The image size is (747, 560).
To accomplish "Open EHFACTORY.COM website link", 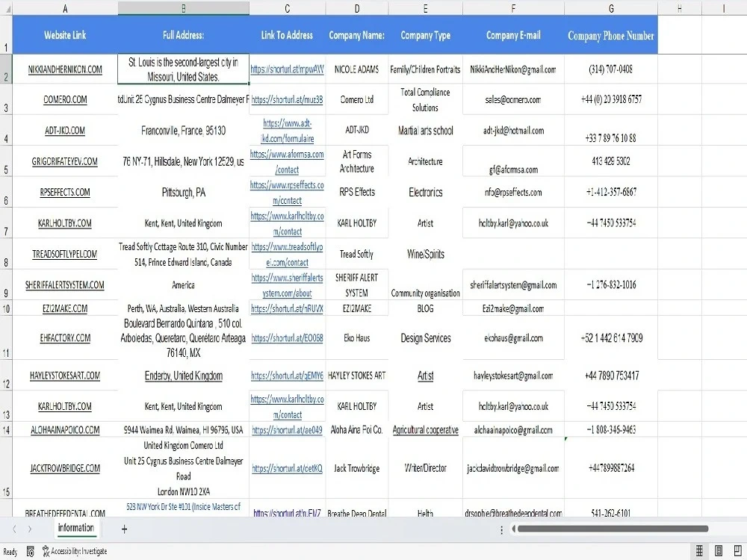I will pyautogui.click(x=65, y=338).
